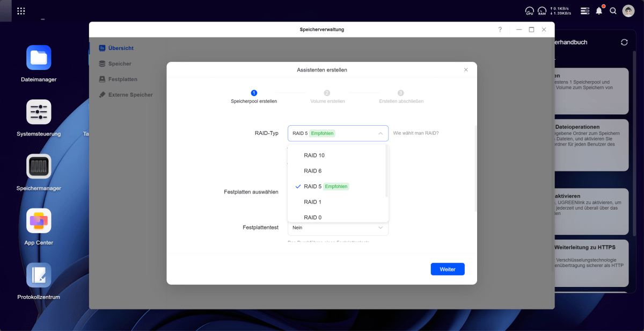The image size is (644, 331).
Task: Open the apps grid launcher in top bar
Action: (x=21, y=11)
